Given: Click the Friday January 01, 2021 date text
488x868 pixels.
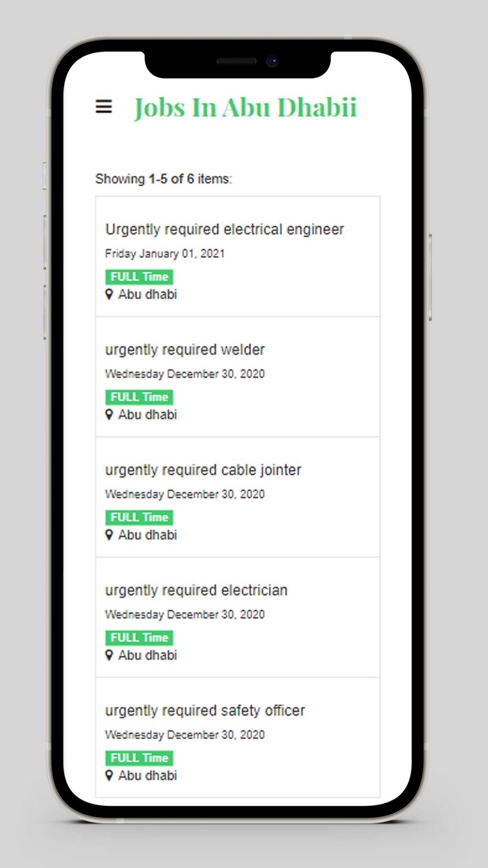Looking at the screenshot, I should (x=165, y=253).
